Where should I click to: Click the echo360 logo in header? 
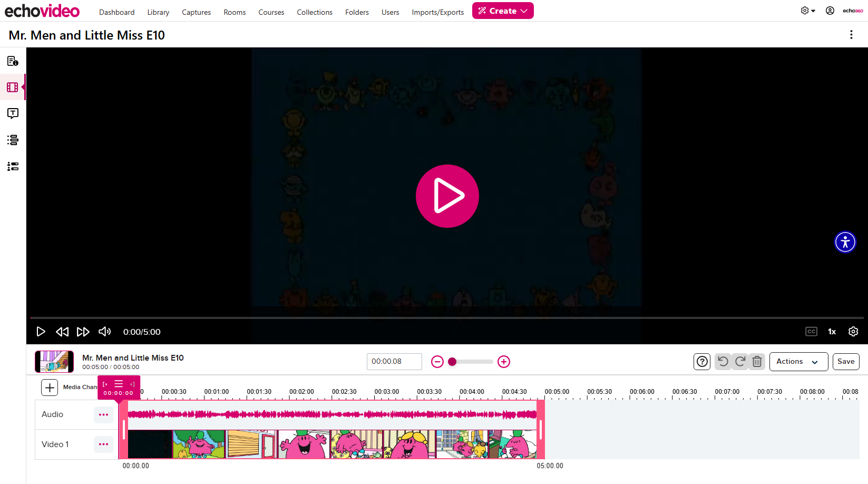coord(853,11)
